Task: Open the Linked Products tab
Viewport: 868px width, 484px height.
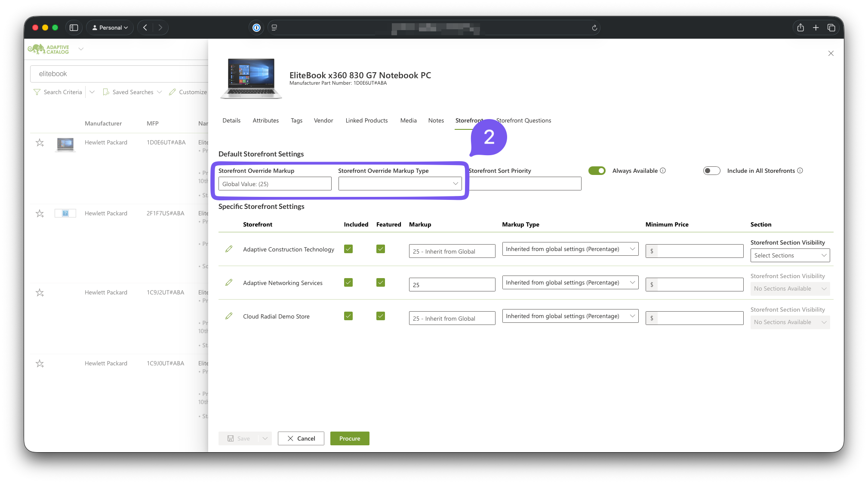Action: [x=366, y=120]
